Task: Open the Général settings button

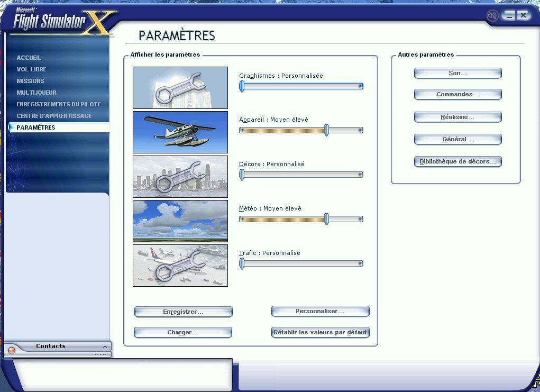Action: tap(457, 140)
